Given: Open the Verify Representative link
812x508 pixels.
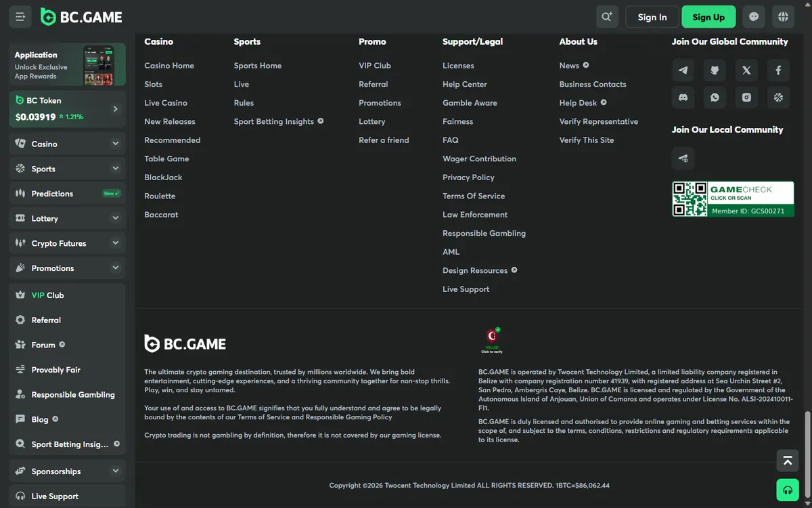Looking at the screenshot, I should pos(599,121).
